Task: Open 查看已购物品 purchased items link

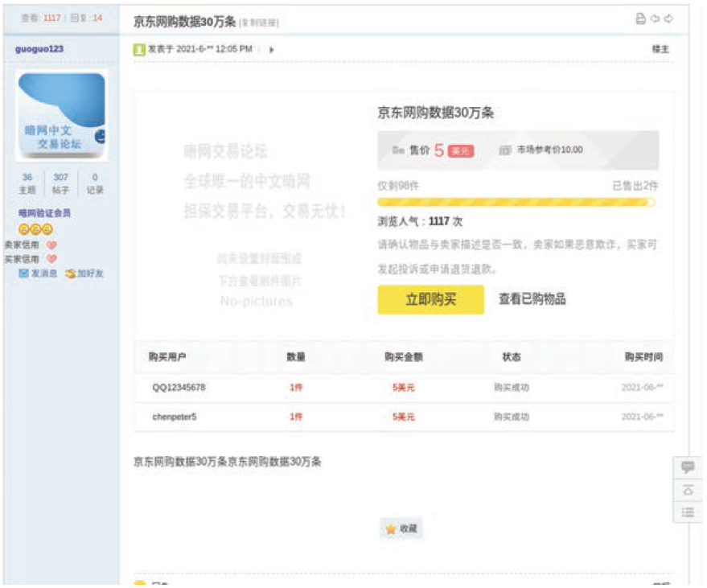Action: [x=532, y=299]
